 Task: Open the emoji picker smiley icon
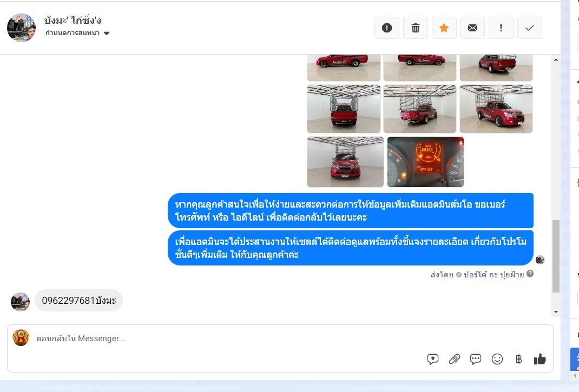tap(497, 359)
